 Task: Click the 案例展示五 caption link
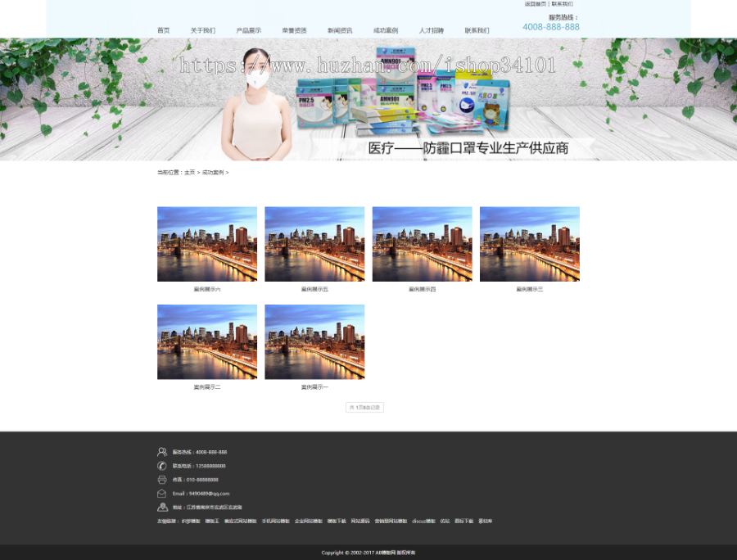click(x=314, y=289)
